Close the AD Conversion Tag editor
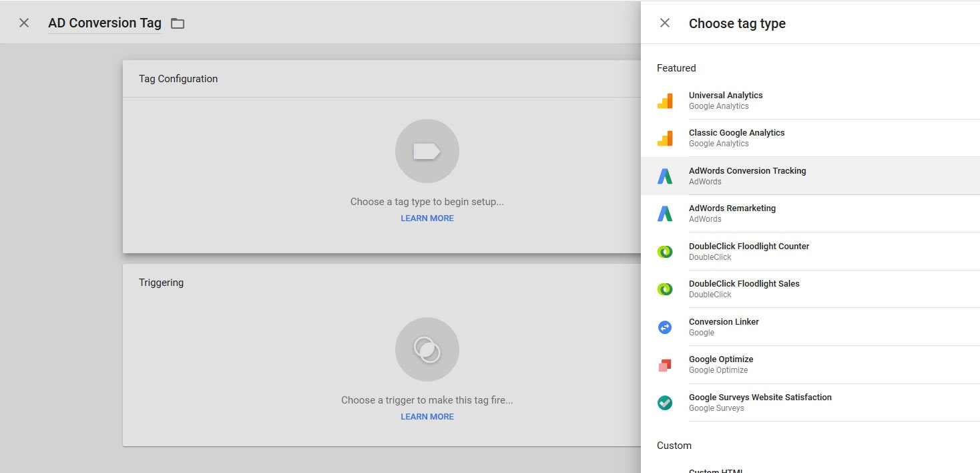The height and width of the screenshot is (473, 980). pos(24,23)
